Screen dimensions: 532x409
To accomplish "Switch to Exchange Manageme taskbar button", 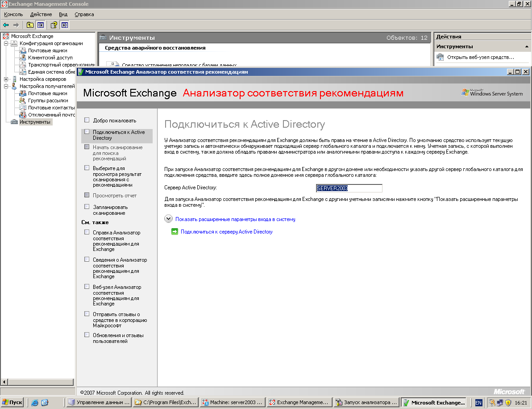I will [299, 403].
